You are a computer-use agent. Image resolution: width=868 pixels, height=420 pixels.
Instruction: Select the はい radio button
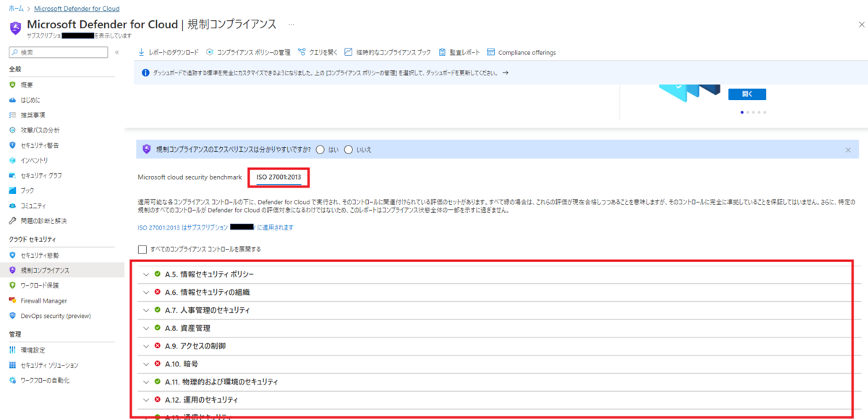(x=320, y=149)
